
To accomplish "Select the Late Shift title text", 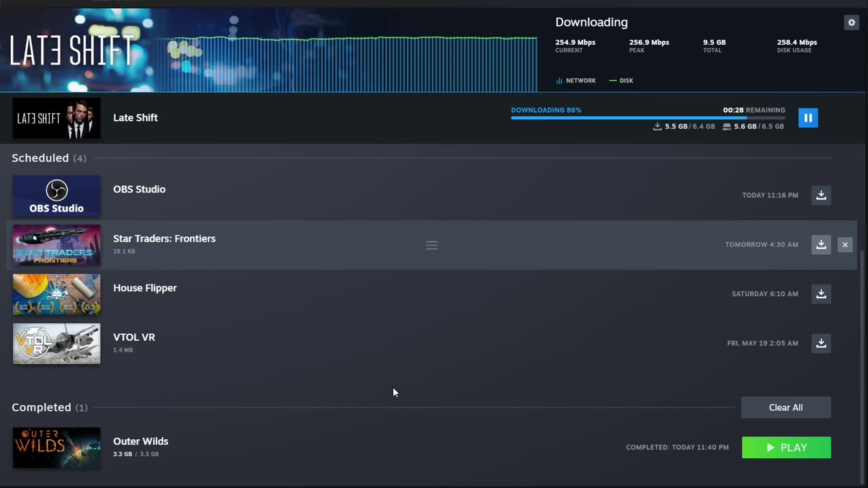I will [136, 118].
